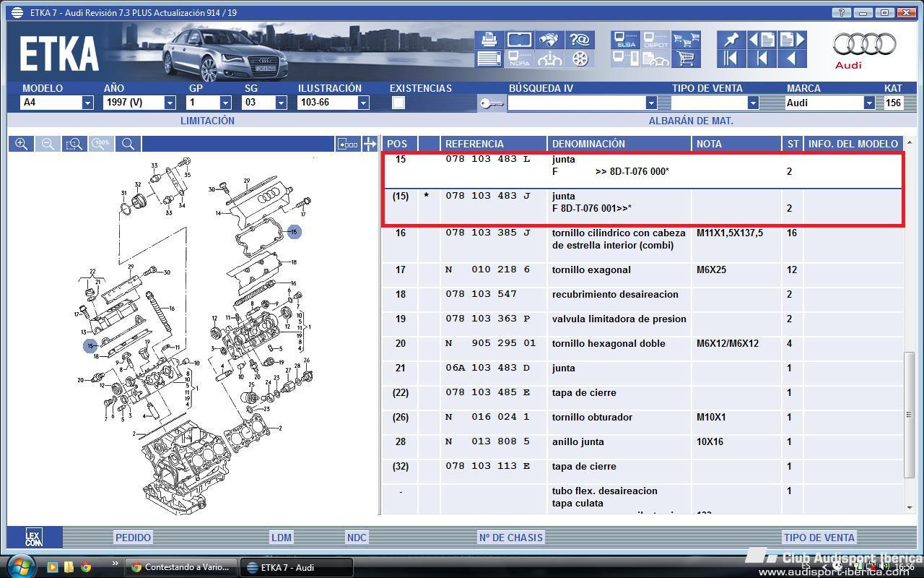Click the panel splitter arrow icon
Screen dimensions: 924x578
[370, 144]
